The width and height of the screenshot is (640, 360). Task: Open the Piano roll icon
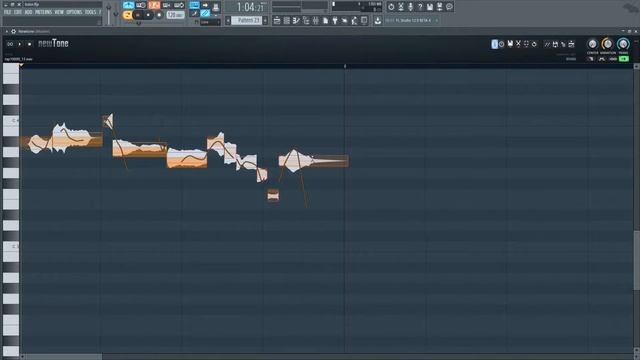[x=296, y=20]
